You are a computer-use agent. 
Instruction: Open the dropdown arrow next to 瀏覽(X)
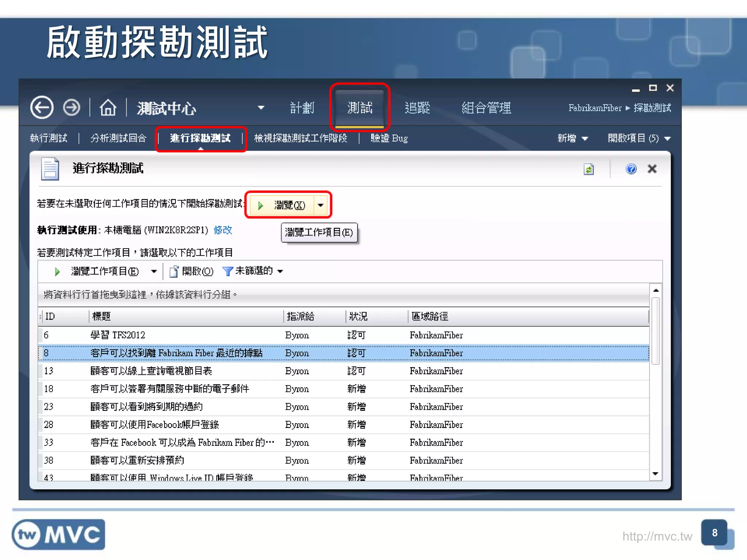tap(321, 205)
